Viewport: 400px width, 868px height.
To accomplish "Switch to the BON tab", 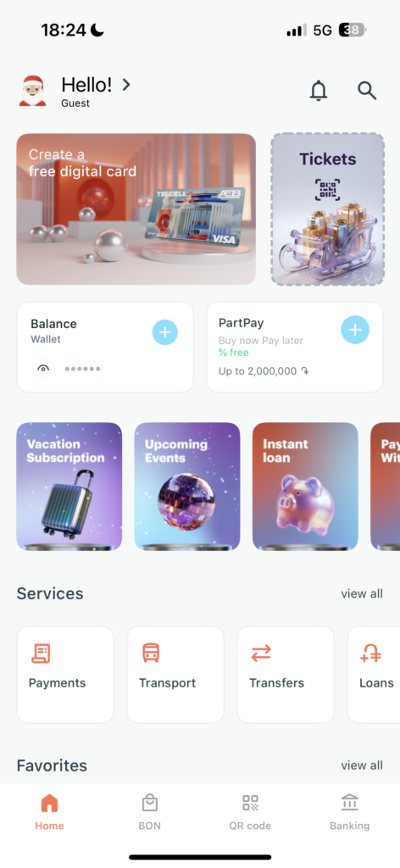I will pyautogui.click(x=149, y=812).
